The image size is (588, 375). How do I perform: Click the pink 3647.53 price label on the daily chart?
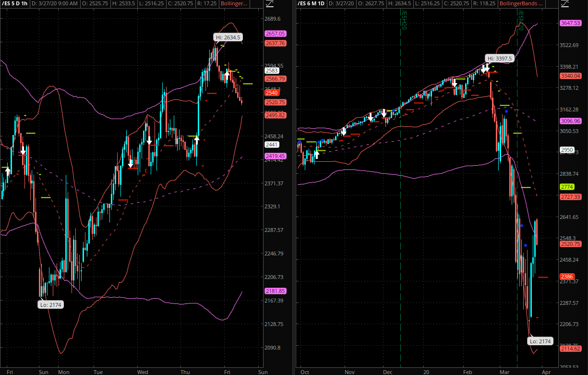[570, 23]
